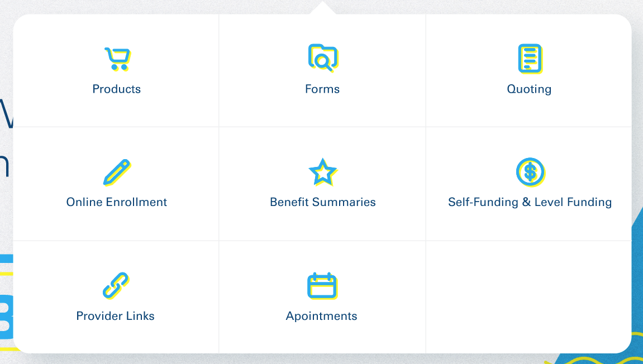Click the dropdown panel pointer arrow
Viewport: 643px width, 364px height.
click(x=323, y=8)
